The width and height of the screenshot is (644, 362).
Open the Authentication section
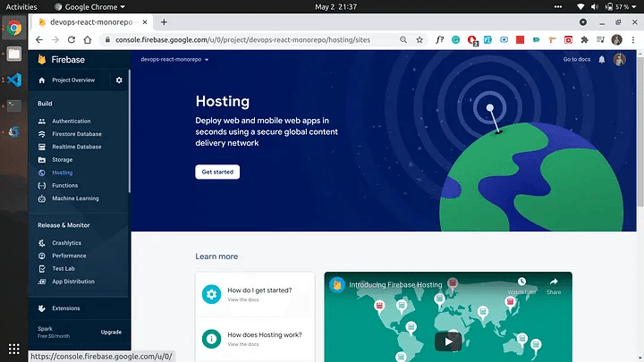tap(71, 121)
